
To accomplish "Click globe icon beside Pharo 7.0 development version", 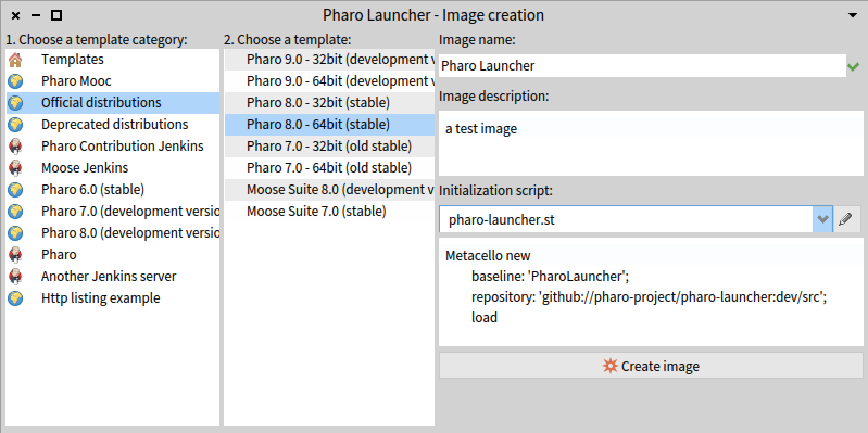I will (15, 212).
